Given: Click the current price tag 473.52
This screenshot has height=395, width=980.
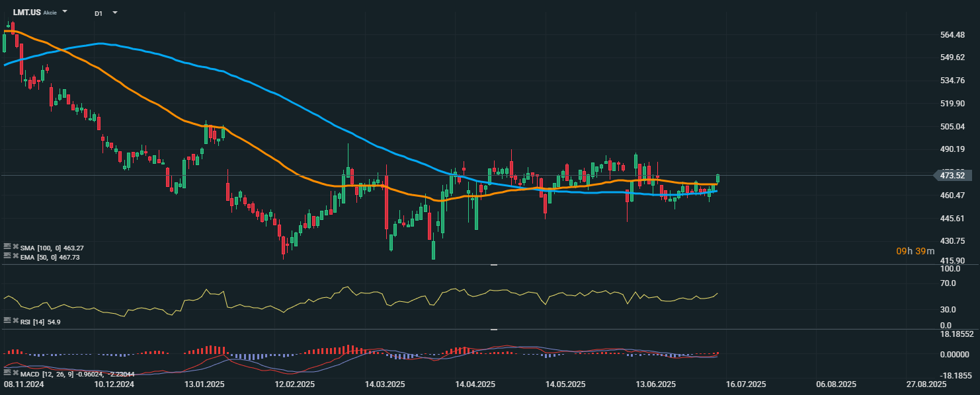Looking at the screenshot, I should click(x=953, y=175).
